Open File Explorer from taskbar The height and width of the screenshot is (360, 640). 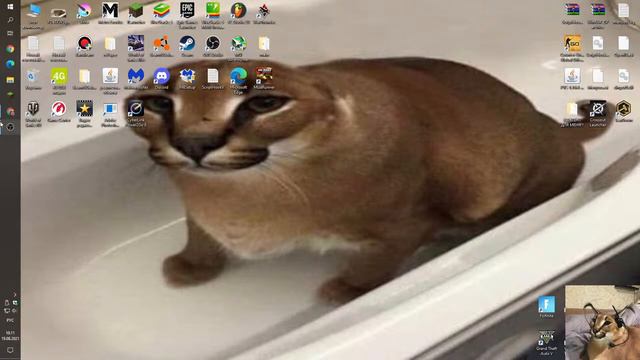[x=10, y=79]
